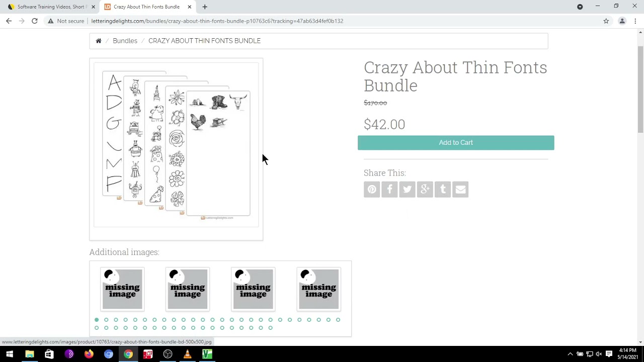Show hidden system tray icons
644x362 pixels.
(x=570, y=354)
